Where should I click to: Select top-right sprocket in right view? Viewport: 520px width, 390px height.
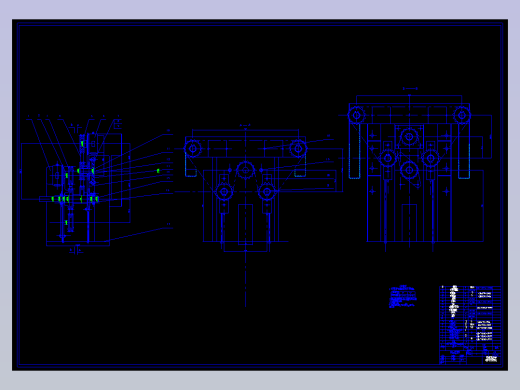point(462,115)
